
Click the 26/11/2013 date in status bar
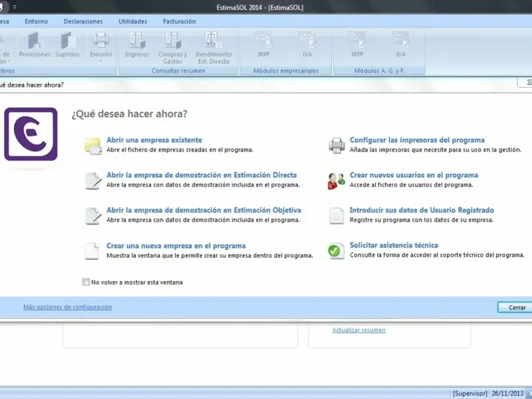pos(507,394)
